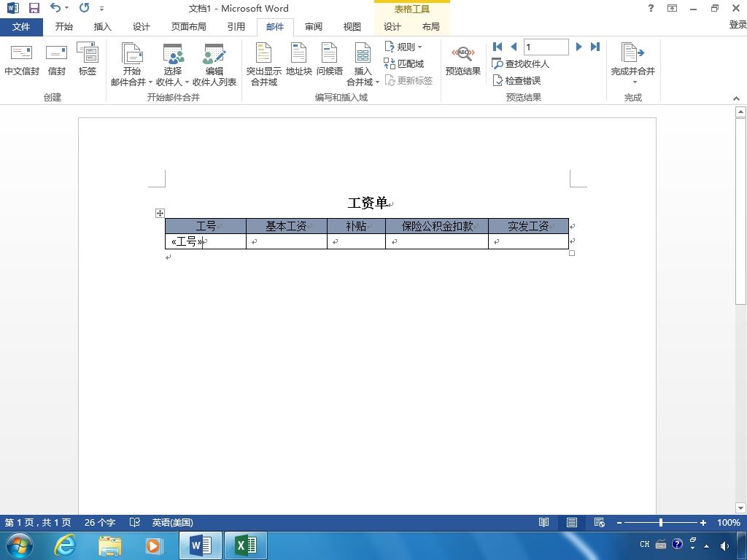Create a Chinese envelope (中文信封)
747x560 pixels.
point(21,61)
